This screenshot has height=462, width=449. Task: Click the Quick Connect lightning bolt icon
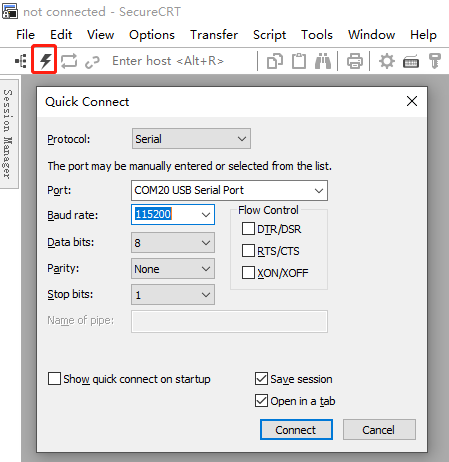[45, 61]
